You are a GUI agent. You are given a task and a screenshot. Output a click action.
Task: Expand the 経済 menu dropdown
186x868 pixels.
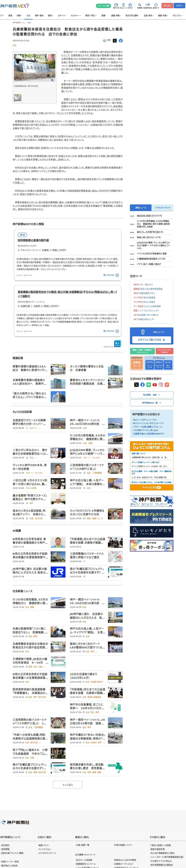coord(51,15)
